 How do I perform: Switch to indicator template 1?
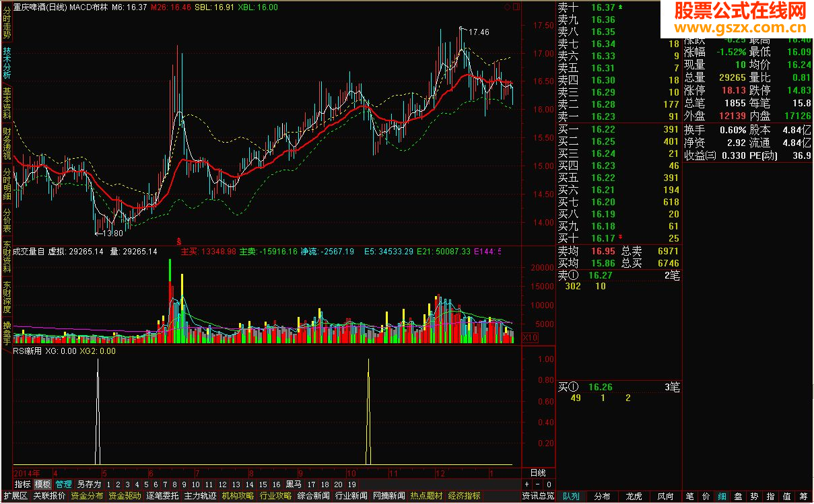coord(108,484)
